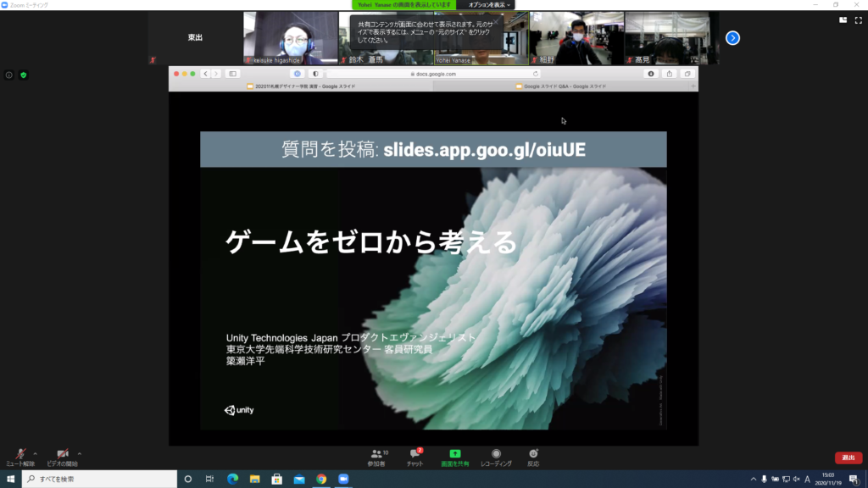Open audio options chevron beside mute button

(36, 454)
